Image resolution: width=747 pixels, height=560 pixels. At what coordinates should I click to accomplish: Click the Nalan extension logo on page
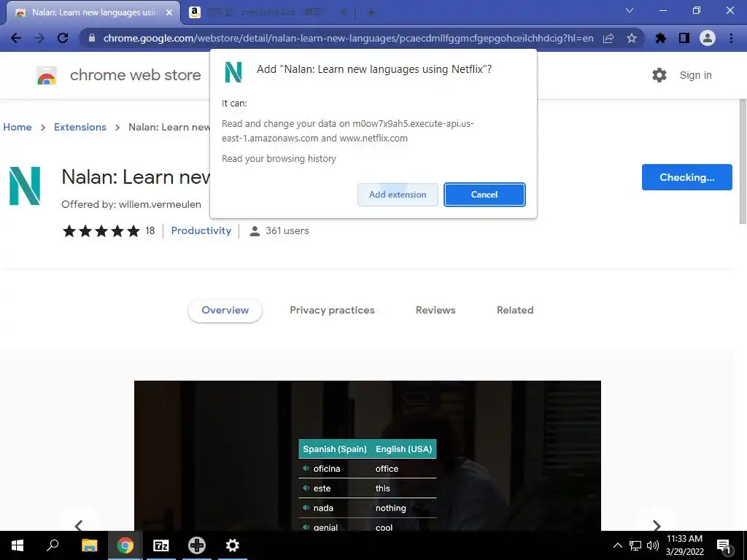(25, 186)
